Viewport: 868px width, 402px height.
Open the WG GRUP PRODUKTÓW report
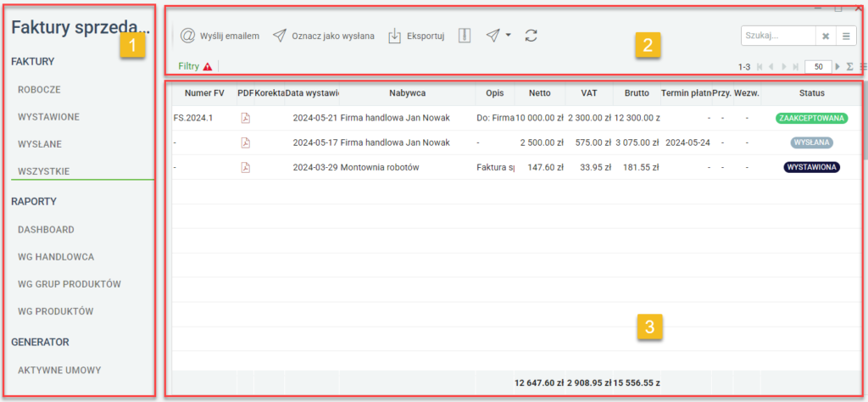pyautogui.click(x=70, y=284)
